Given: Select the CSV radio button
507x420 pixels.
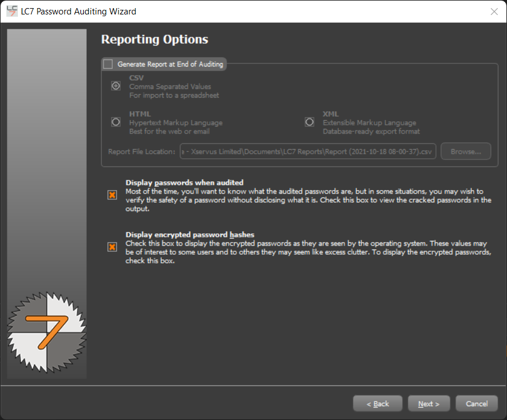Looking at the screenshot, I should (x=116, y=86).
